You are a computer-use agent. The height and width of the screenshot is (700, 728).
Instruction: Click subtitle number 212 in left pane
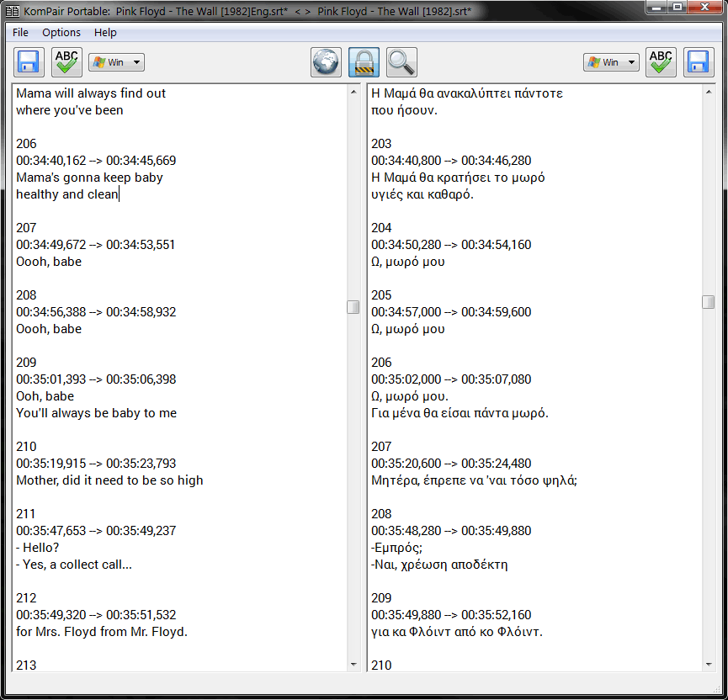point(26,598)
